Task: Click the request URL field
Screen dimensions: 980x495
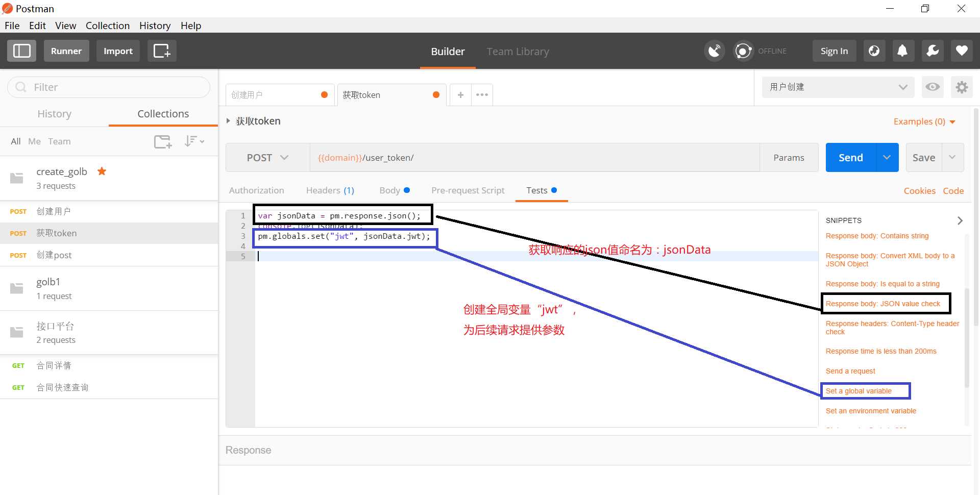Action: 534,158
